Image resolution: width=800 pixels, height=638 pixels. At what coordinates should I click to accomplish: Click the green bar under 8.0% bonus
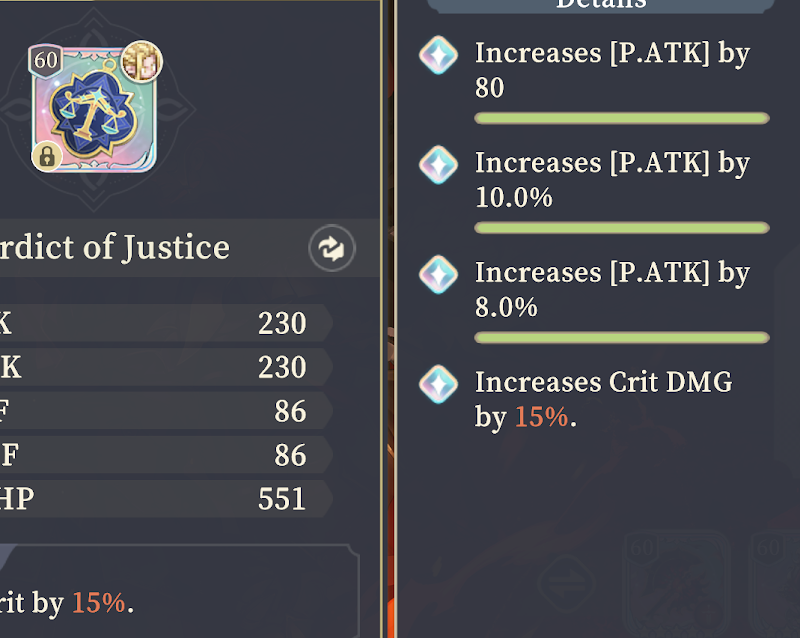click(x=621, y=337)
